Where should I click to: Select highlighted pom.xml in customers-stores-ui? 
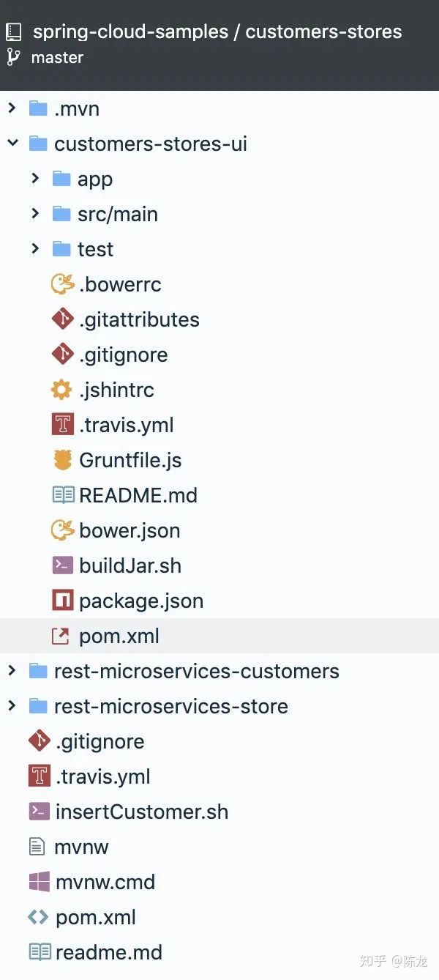(x=219, y=636)
